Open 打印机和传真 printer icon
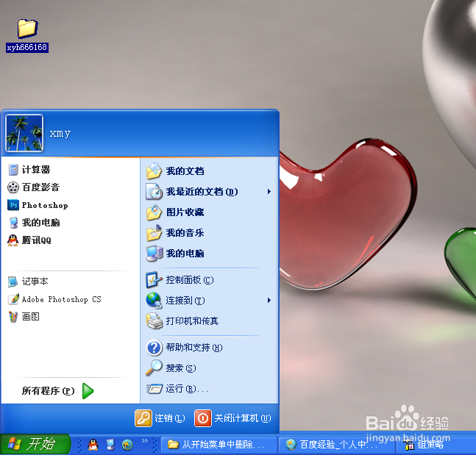Viewport: 476px width, 455px height. tap(154, 321)
